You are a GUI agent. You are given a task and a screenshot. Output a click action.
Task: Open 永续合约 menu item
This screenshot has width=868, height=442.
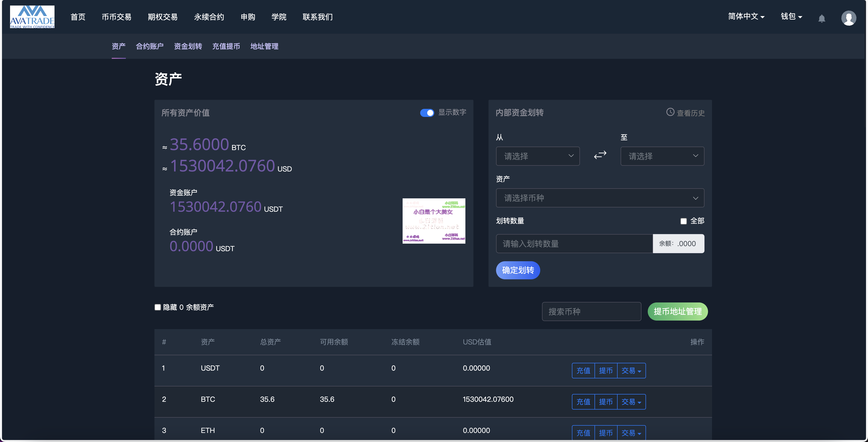click(x=209, y=17)
